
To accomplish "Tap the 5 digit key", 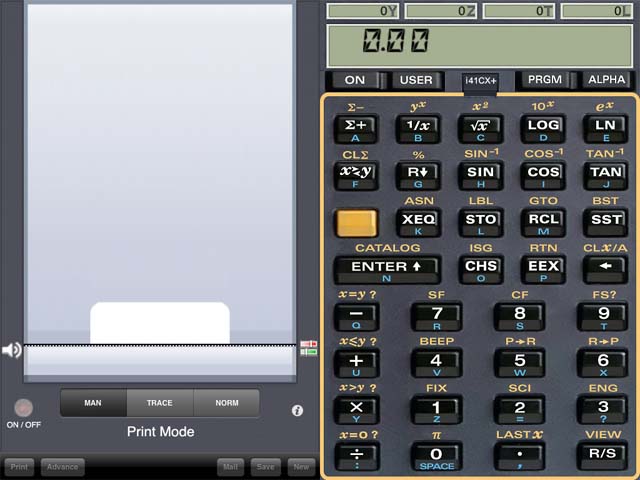I will pos(520,364).
